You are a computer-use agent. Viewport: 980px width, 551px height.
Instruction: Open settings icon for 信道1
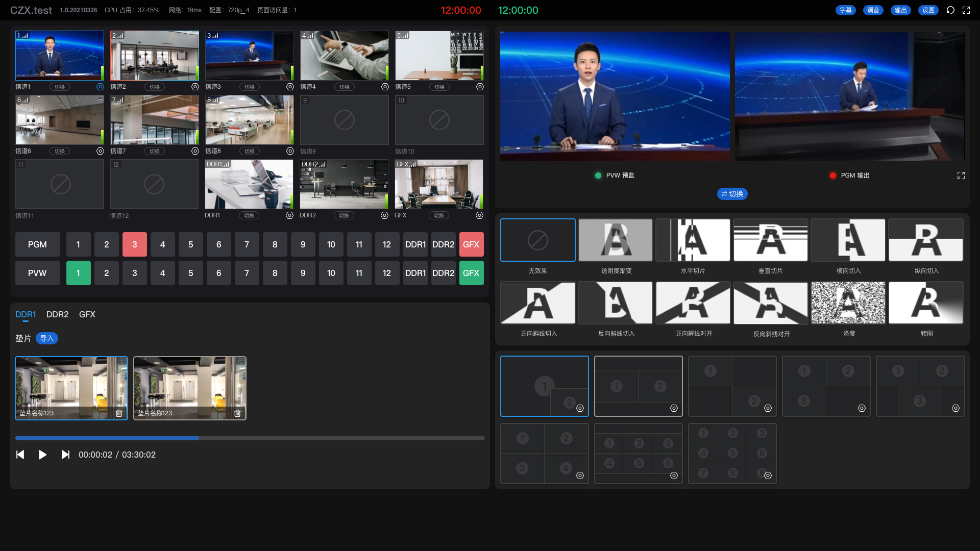(x=100, y=87)
